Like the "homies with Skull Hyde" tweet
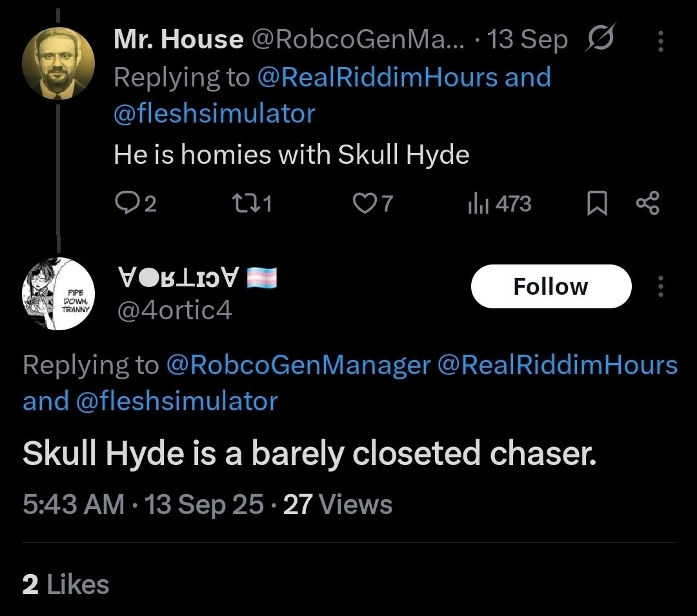Image resolution: width=697 pixels, height=616 pixels. [x=365, y=204]
